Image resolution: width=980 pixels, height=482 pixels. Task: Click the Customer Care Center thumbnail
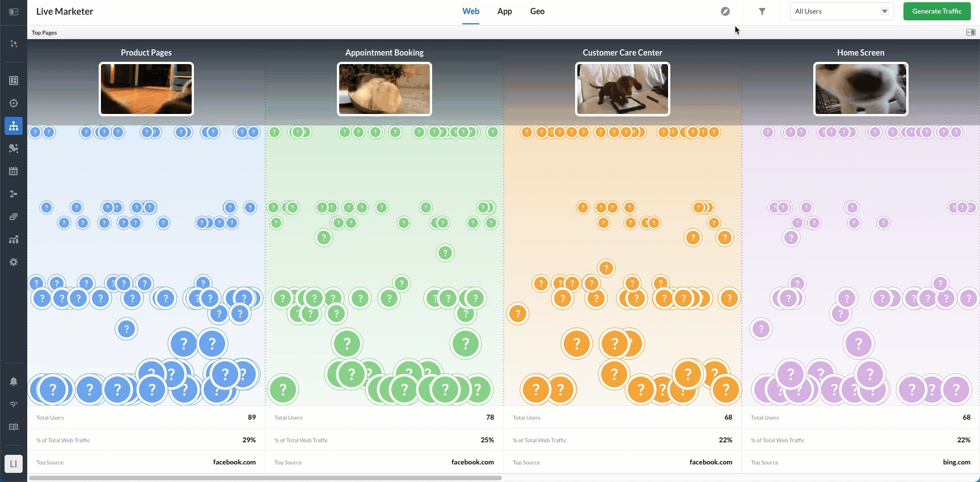click(622, 89)
